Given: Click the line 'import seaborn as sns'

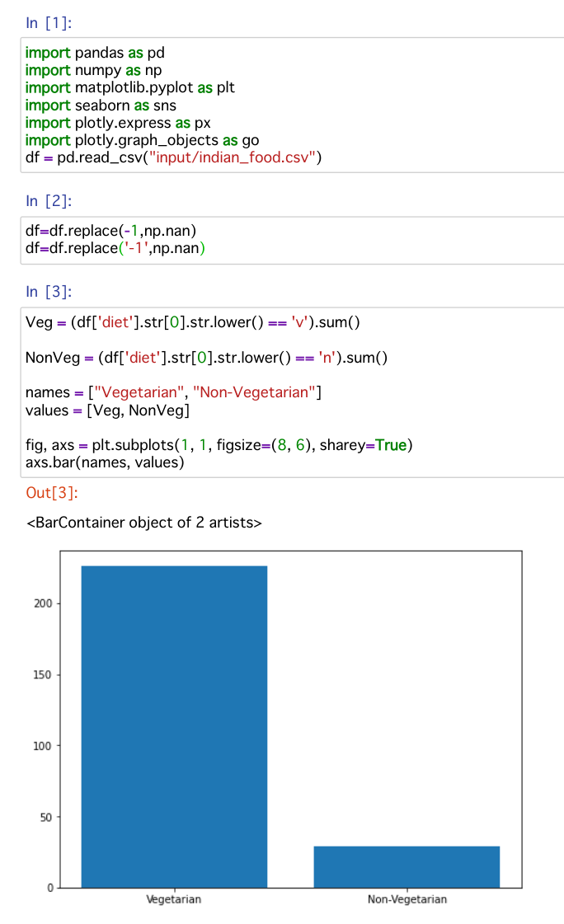Looking at the screenshot, I should tap(101, 105).
